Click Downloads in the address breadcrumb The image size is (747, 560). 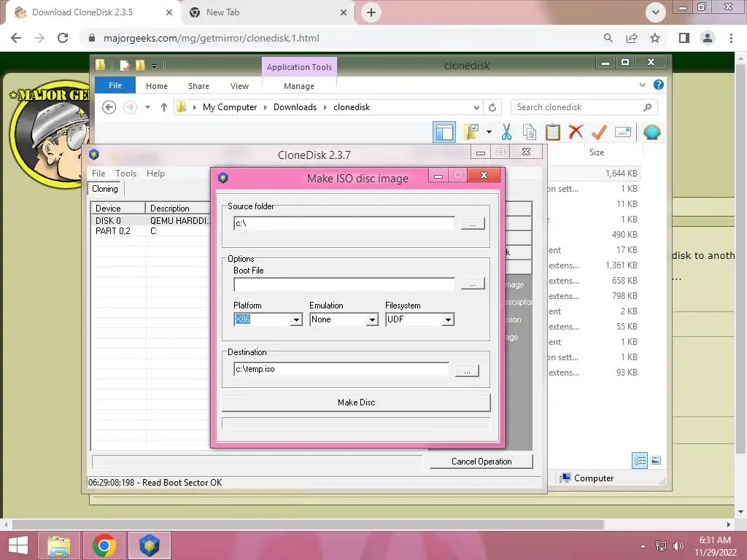pos(295,107)
